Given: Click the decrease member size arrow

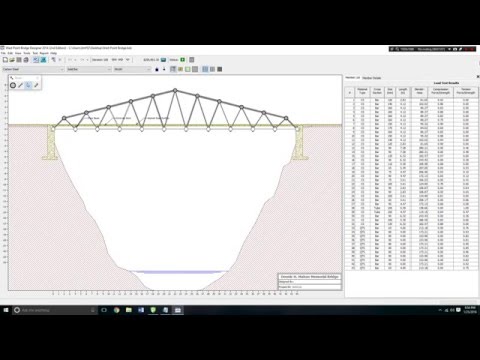Looking at the screenshot, I should (x=164, y=69).
